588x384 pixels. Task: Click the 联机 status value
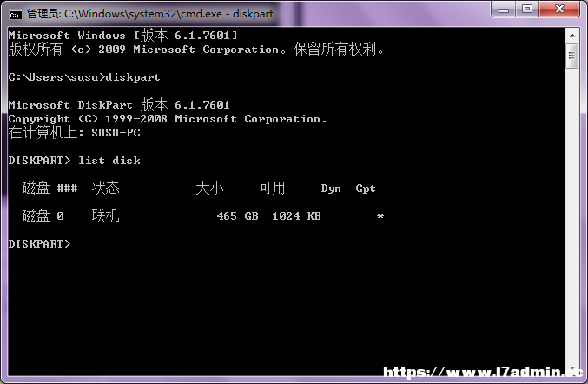(105, 216)
